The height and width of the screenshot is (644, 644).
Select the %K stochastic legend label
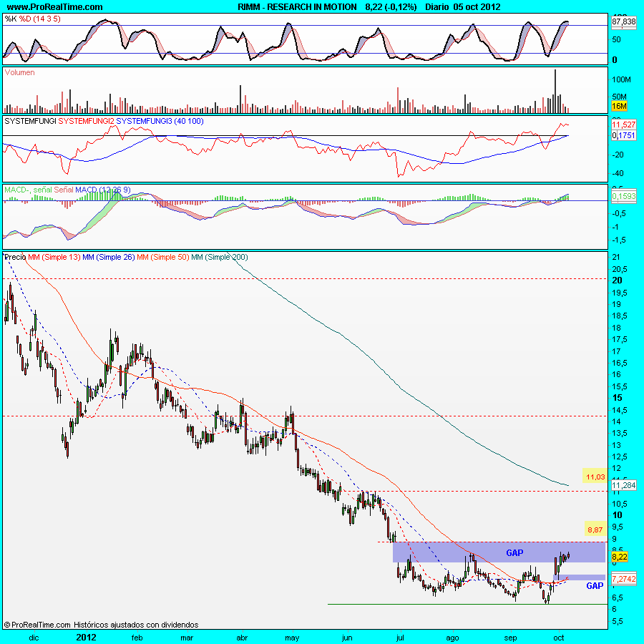tap(10, 19)
